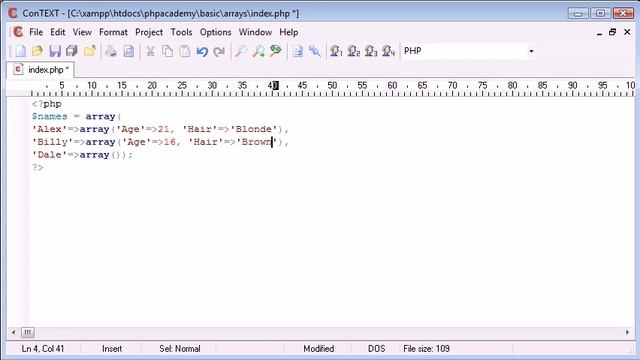
Task: Open the Edit menu
Action: click(x=58, y=32)
